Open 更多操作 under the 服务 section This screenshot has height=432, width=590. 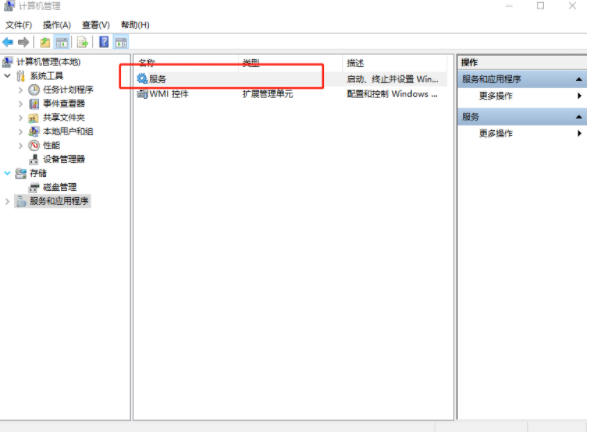[x=496, y=133]
